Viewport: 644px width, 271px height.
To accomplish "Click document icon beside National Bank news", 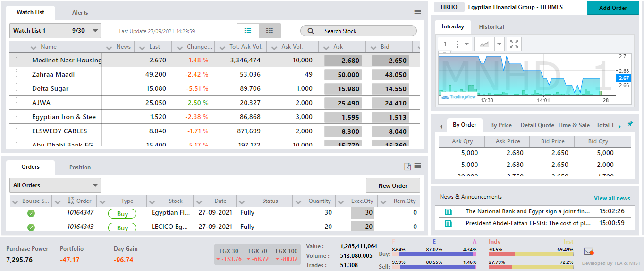I will pyautogui.click(x=449, y=211).
